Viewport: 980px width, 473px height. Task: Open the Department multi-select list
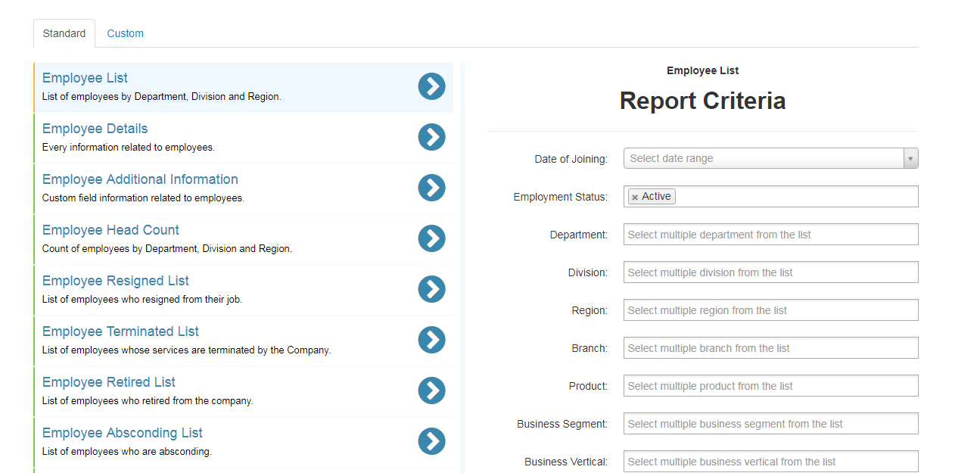coord(770,235)
